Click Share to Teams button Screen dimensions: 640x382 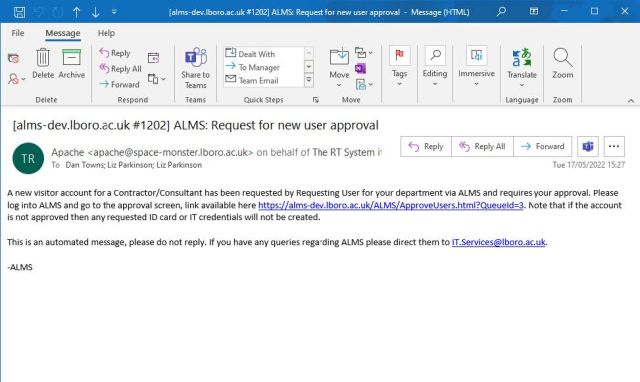click(x=196, y=68)
